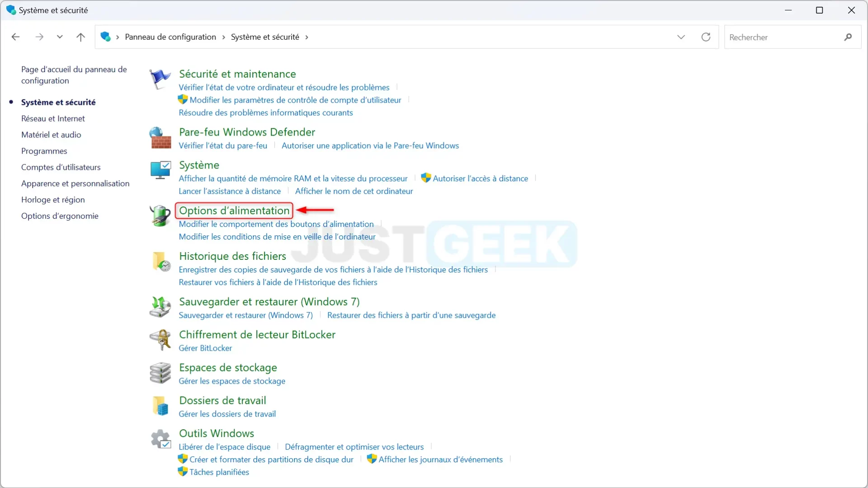
Task: Expand chevron after Système et sécurité breadcrumb
Action: 307,37
